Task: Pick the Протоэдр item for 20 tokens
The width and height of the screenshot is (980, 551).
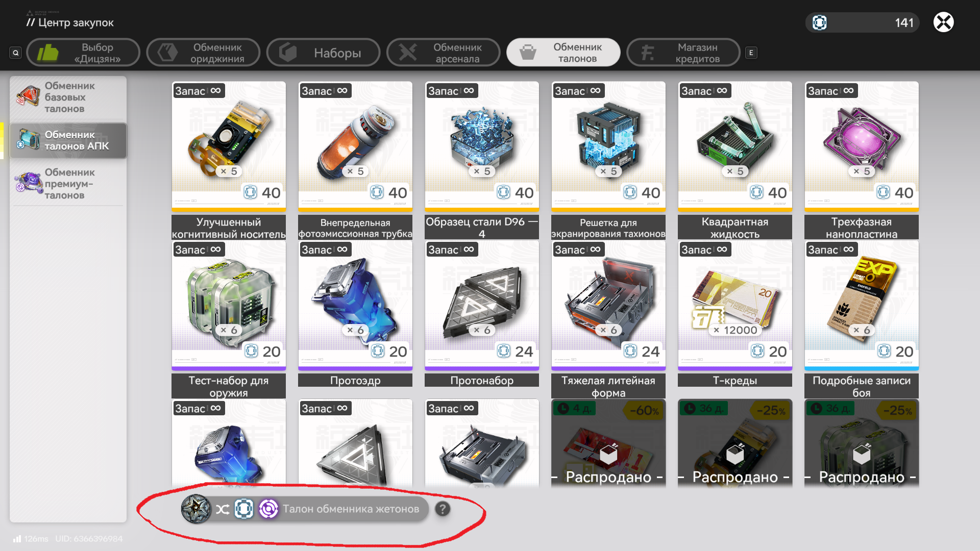Action: (355, 313)
